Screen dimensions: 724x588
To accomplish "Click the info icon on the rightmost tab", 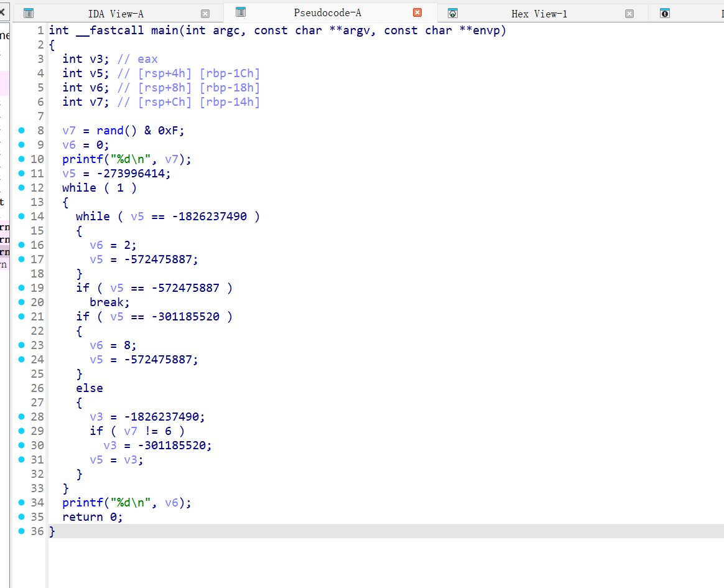I will pyautogui.click(x=665, y=12).
